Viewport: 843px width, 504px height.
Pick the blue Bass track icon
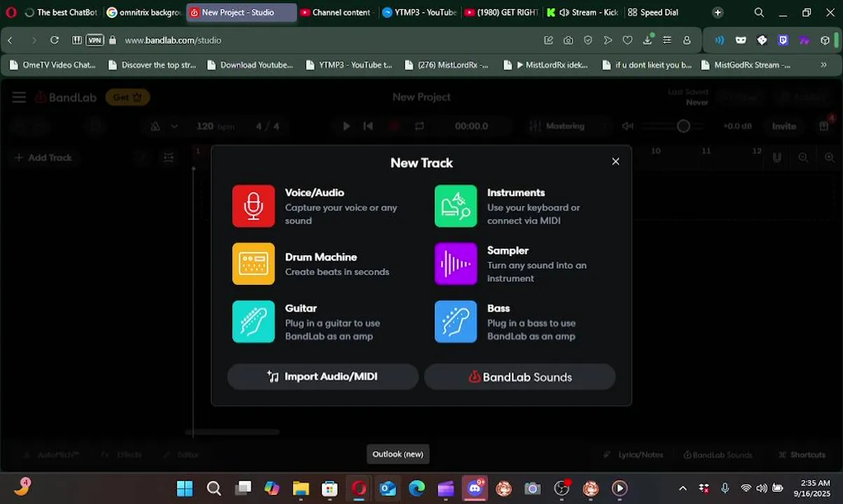click(x=456, y=321)
